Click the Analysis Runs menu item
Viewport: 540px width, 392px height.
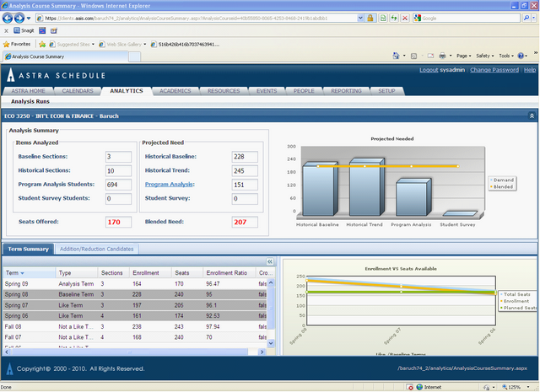click(30, 101)
